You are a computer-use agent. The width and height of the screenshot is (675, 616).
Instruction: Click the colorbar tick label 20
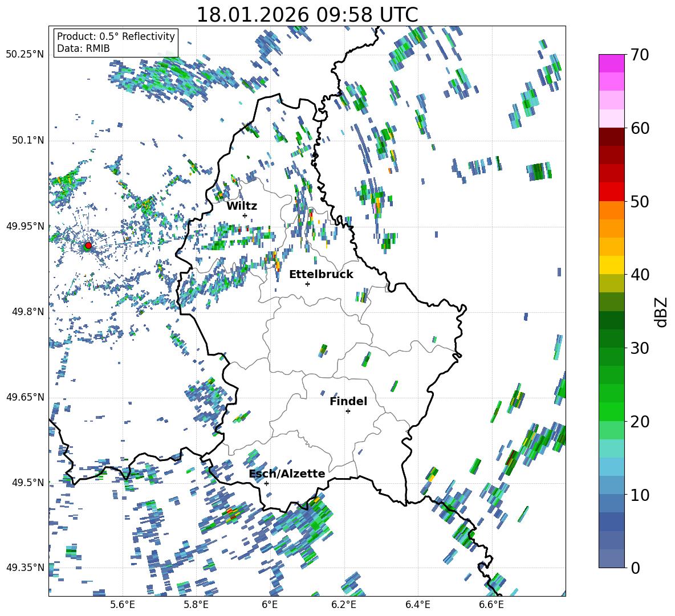click(640, 421)
